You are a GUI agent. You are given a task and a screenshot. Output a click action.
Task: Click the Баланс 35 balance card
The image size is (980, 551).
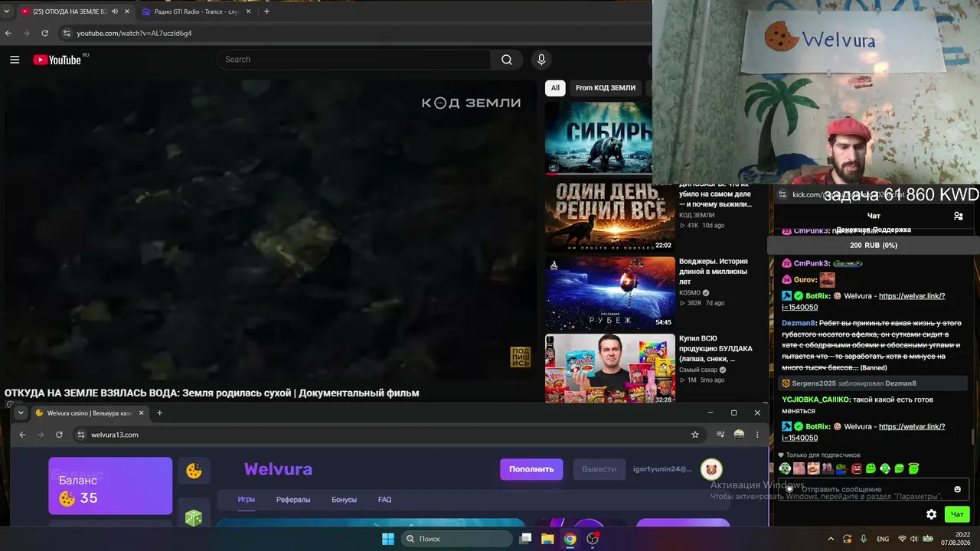point(110,486)
